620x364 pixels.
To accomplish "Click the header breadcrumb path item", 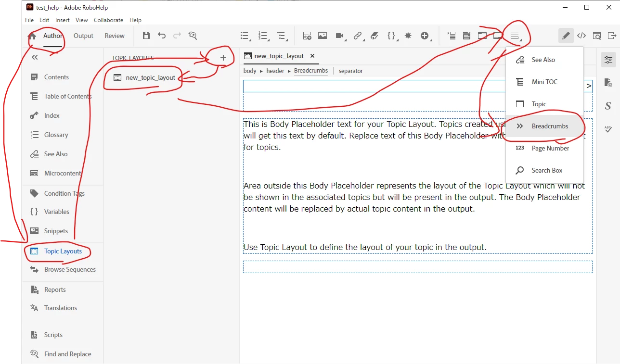I will pos(275,71).
